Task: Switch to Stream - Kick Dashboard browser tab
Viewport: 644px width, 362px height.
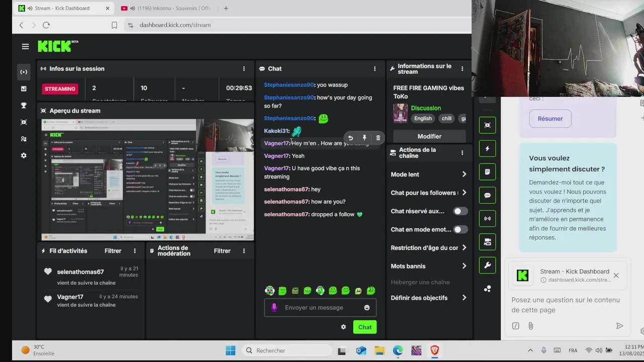Action: click(x=64, y=8)
